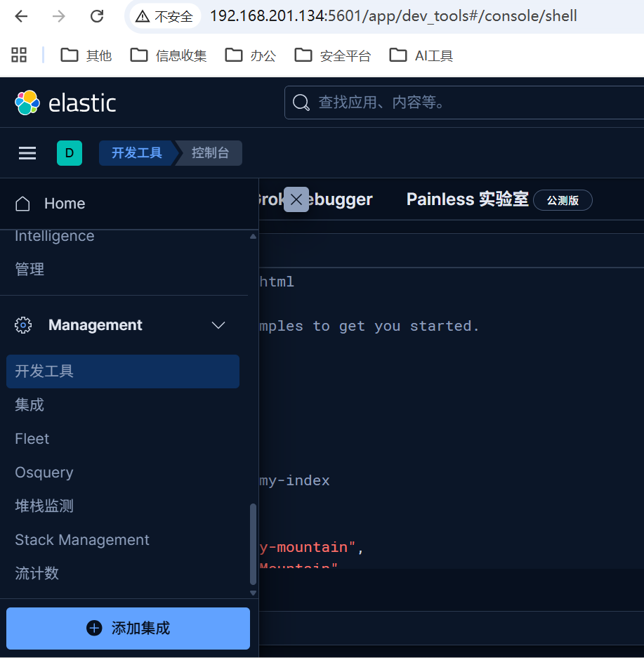Screen dimensions: 644x658
Task: Click side nav scrollbar down arrow
Action: click(x=253, y=593)
